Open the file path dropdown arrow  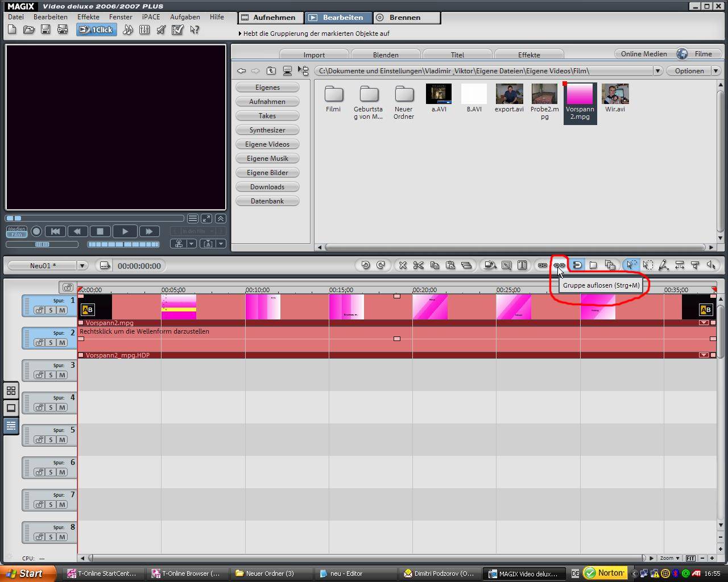(x=657, y=71)
